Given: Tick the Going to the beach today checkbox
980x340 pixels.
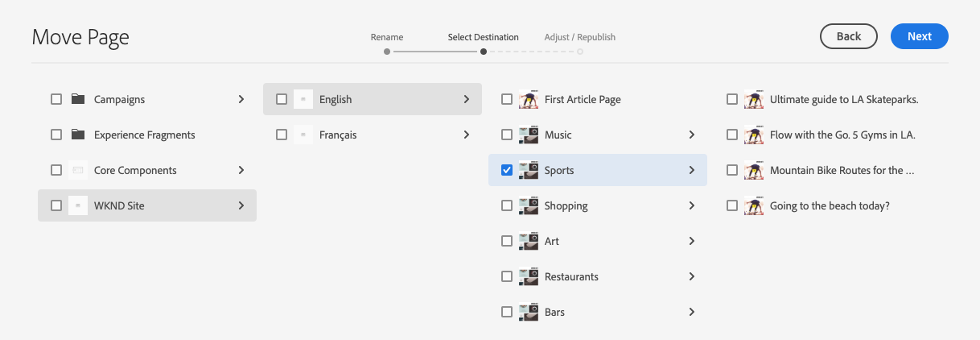Looking at the screenshot, I should 732,206.
